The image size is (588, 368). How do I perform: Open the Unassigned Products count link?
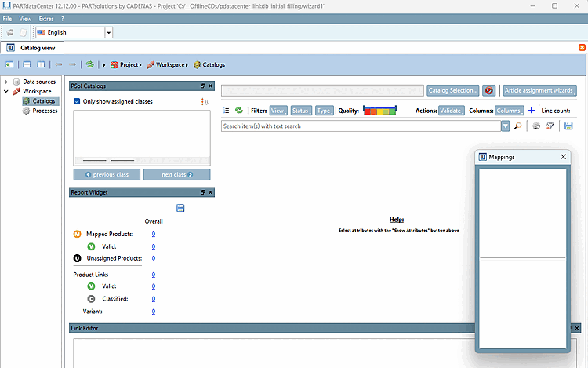[x=154, y=258]
